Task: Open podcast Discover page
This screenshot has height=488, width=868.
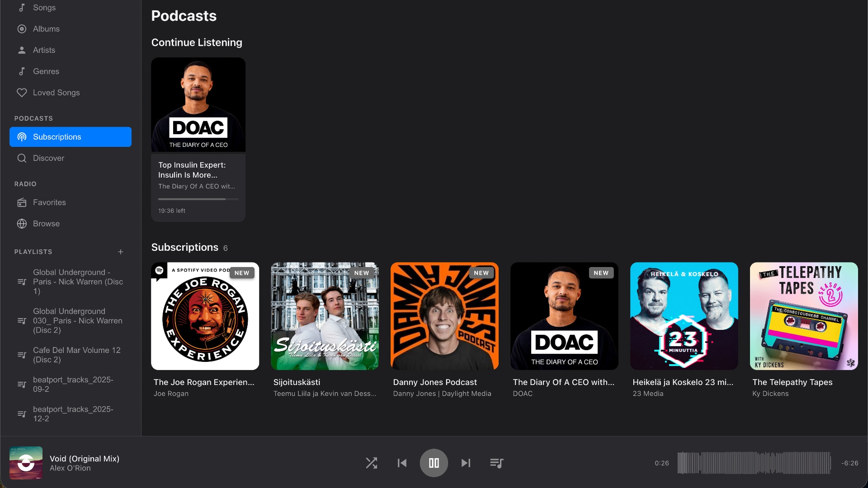Action: [x=71, y=158]
